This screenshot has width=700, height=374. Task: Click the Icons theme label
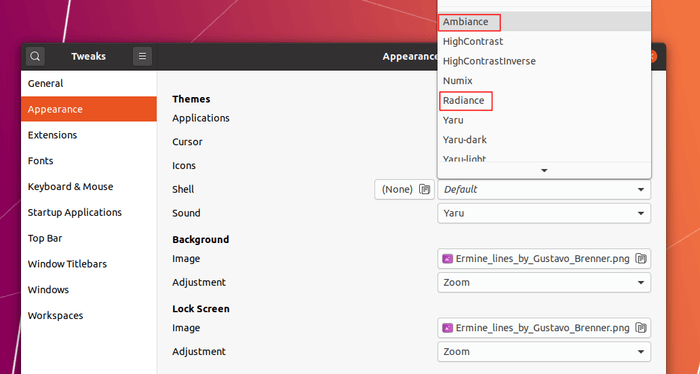[x=184, y=166]
